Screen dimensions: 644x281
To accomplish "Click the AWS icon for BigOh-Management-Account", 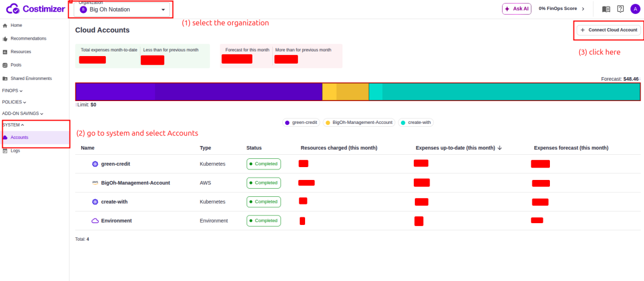I will [95, 183].
